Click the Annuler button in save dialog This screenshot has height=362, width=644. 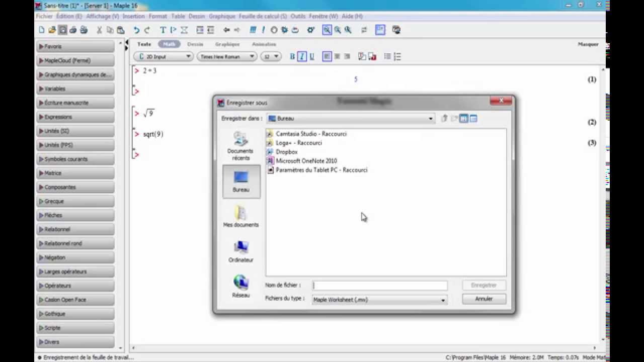coord(484,299)
